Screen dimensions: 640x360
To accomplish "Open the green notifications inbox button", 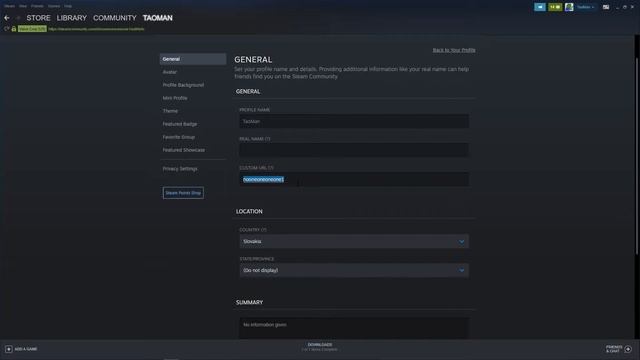I will click(555, 7).
